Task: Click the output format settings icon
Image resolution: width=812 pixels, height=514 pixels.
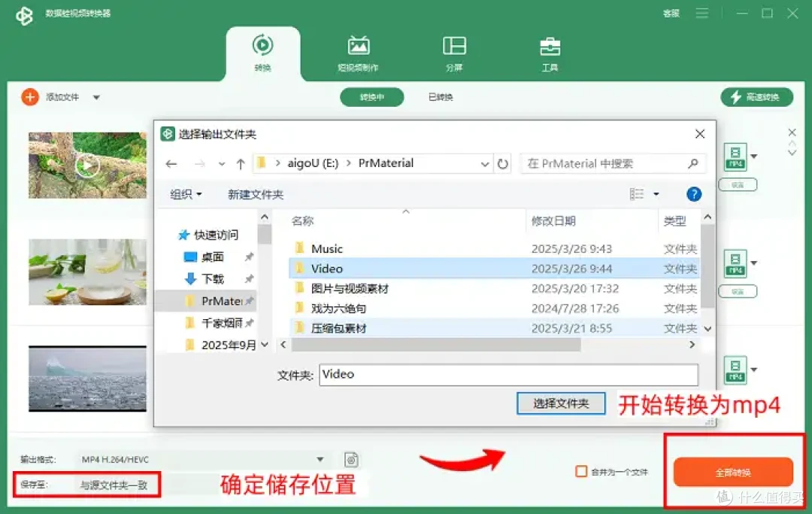Action: [351, 460]
